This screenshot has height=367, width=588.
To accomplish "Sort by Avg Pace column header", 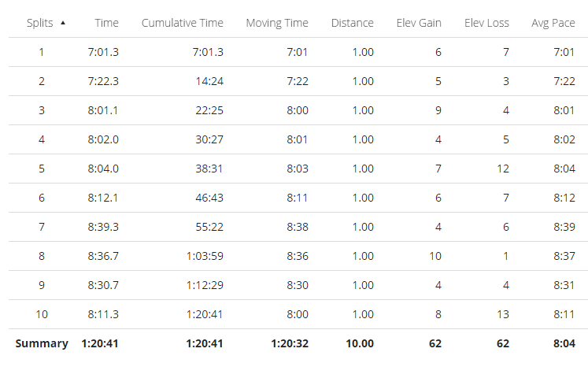I will [x=553, y=23].
